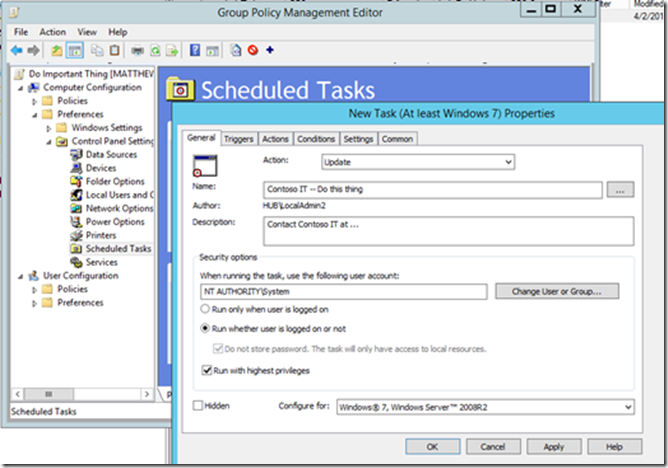
Task: Toggle the Show/Hide console tree icon
Action: pos(75,51)
